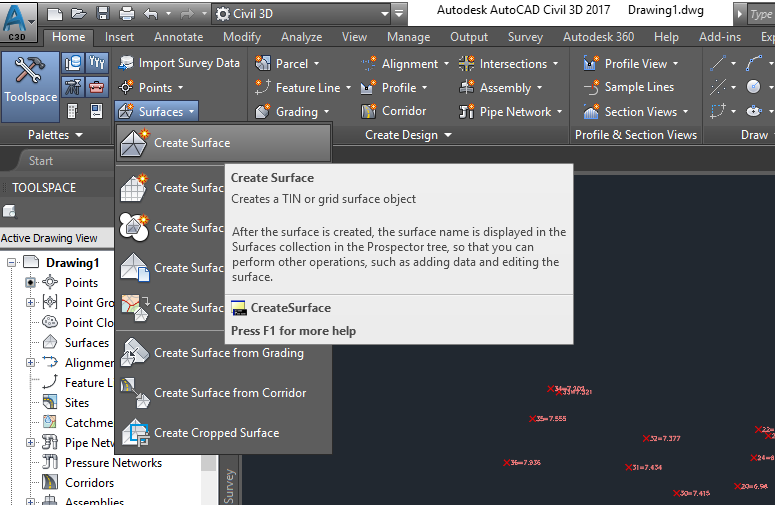Click the Alignment tool icon
775x507 pixels.
coord(368,63)
